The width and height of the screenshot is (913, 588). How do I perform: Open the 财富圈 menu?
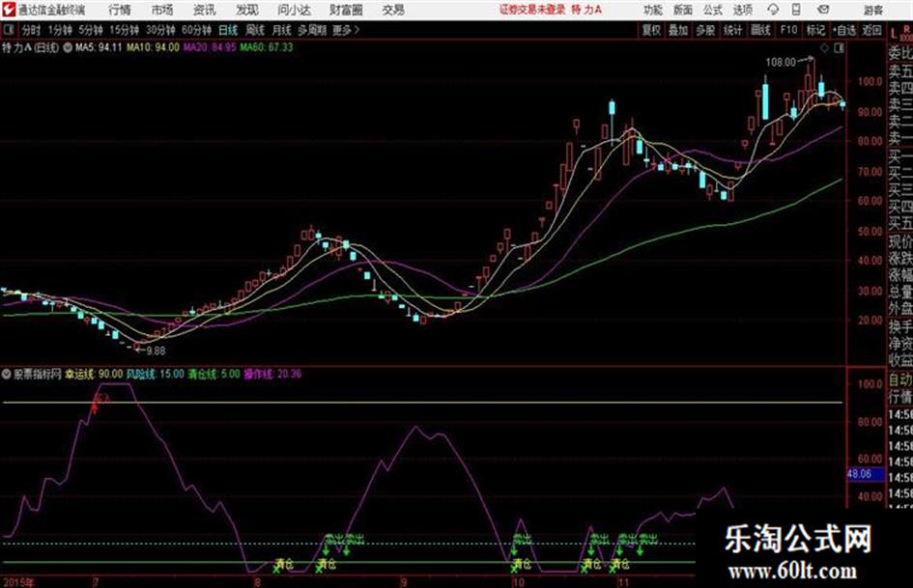click(346, 10)
